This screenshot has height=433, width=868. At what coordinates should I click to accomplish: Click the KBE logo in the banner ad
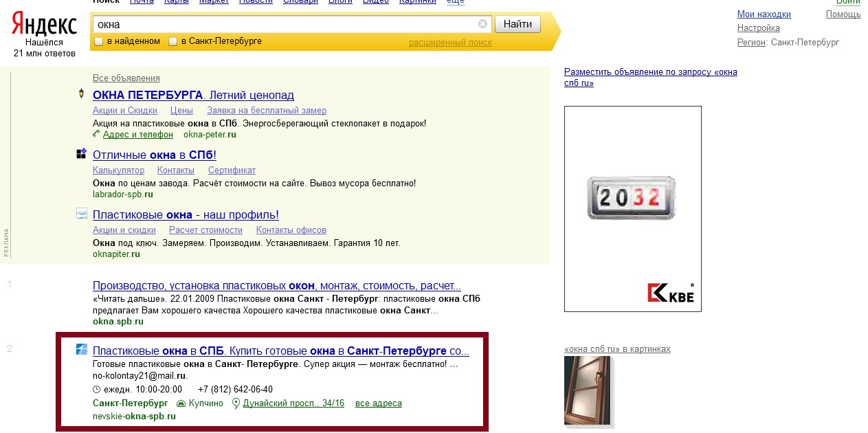(x=671, y=293)
